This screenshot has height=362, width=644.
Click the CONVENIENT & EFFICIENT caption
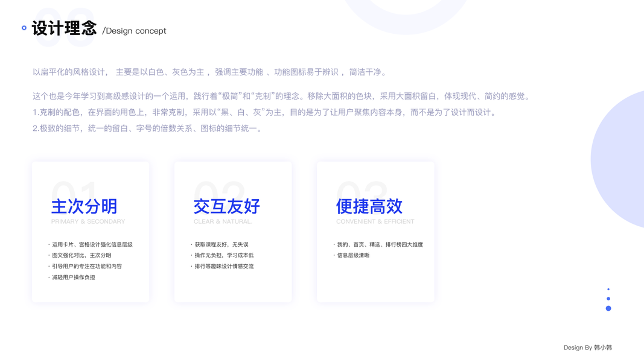click(375, 221)
